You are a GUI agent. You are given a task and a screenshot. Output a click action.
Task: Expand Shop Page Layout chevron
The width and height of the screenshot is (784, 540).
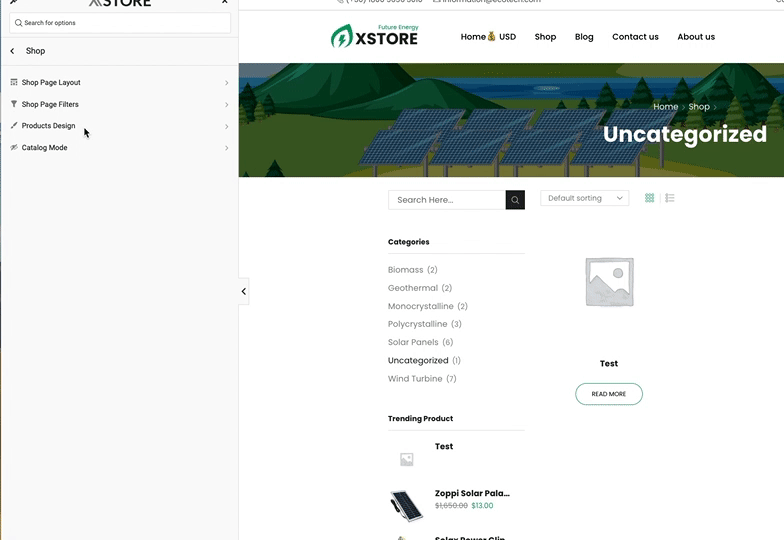click(x=226, y=82)
